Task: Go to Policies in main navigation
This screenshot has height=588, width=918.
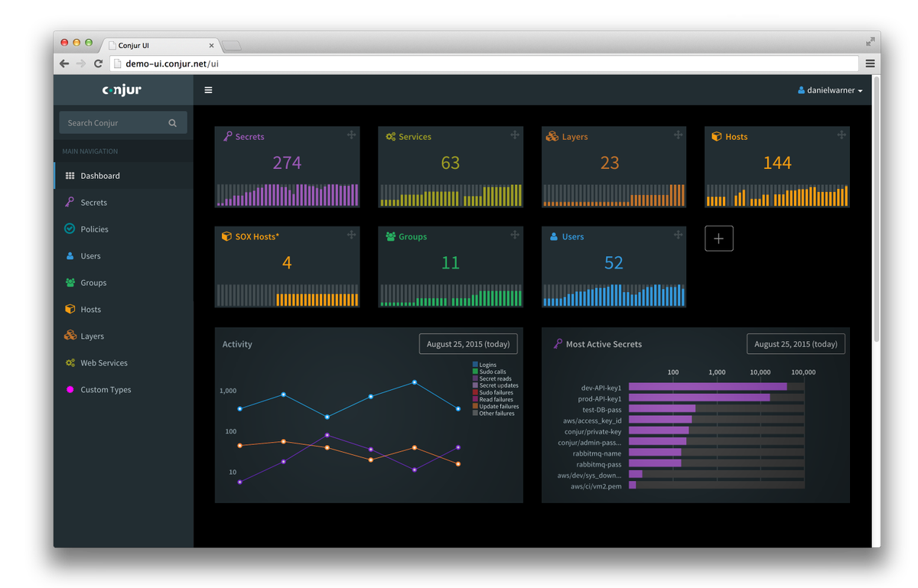Action: click(123, 229)
